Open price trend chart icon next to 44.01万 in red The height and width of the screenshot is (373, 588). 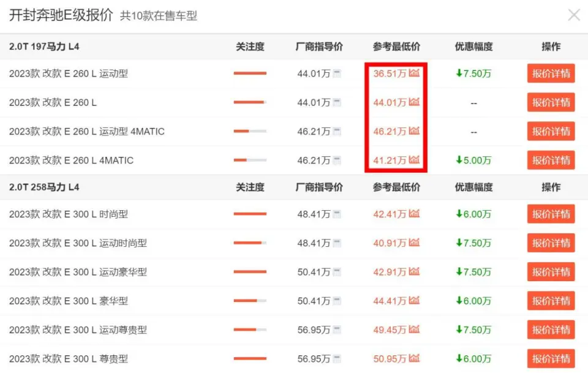414,102
